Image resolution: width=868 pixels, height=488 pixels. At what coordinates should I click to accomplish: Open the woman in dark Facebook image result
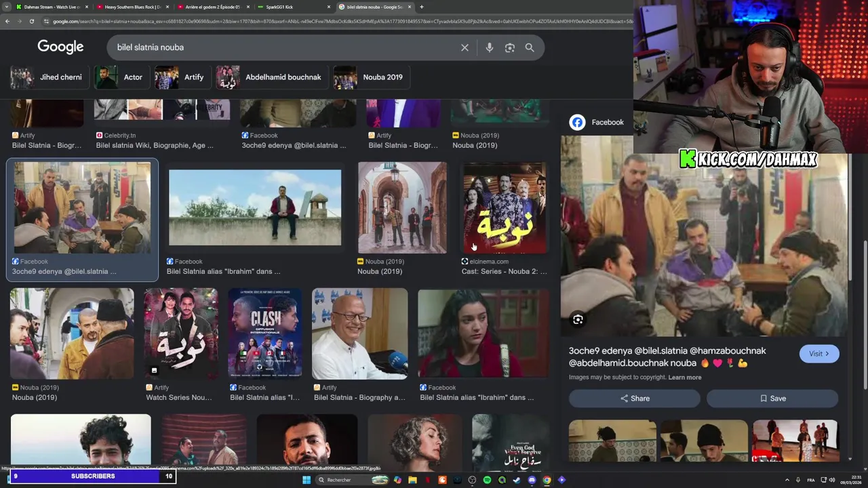(484, 333)
